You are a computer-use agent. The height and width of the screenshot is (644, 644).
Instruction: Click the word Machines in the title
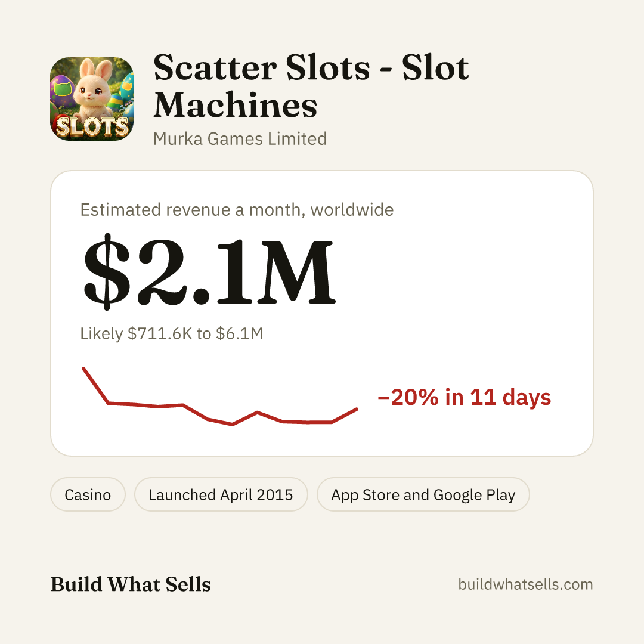(x=236, y=105)
